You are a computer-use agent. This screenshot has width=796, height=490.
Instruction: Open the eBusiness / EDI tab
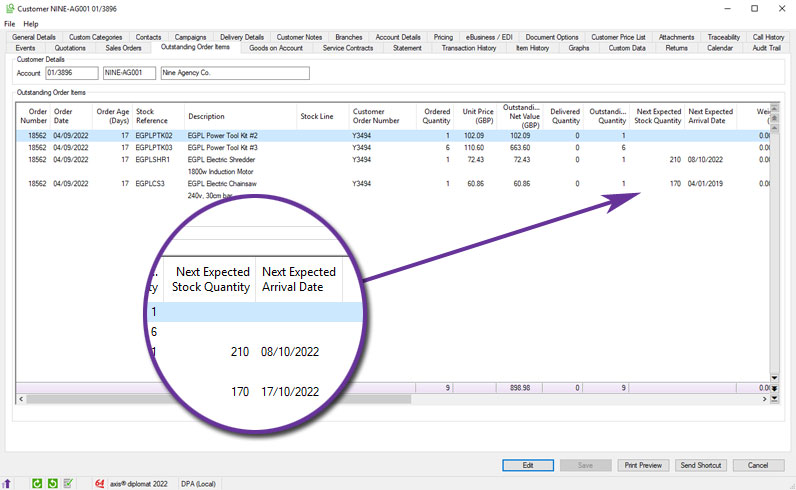[489, 37]
